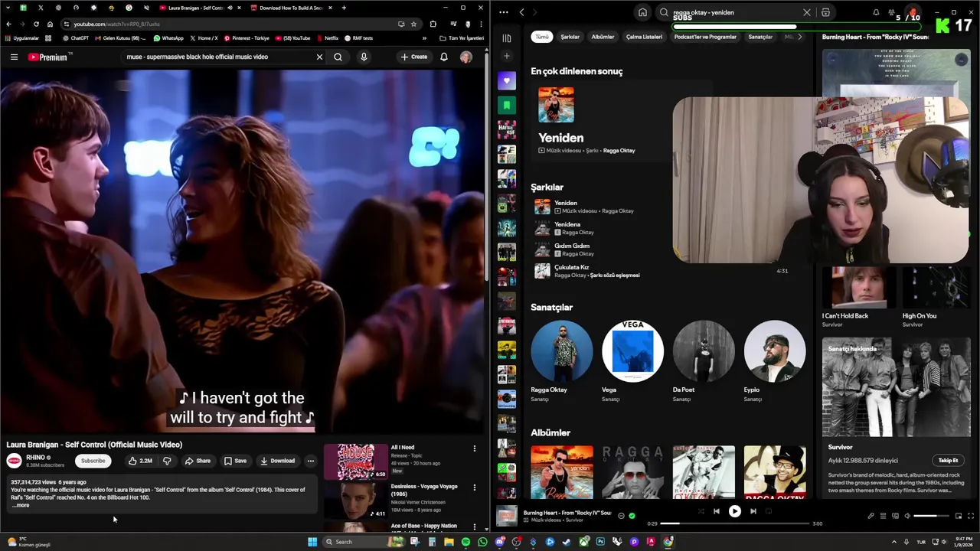Expand the video description with ...more
The image size is (980, 551).
pyautogui.click(x=21, y=505)
